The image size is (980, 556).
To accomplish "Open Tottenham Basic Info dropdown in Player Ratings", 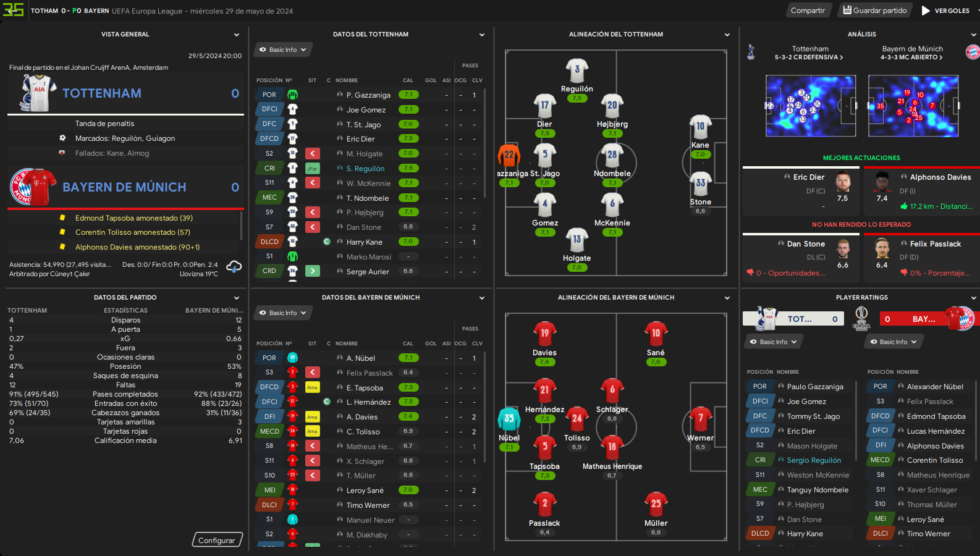I will point(774,342).
